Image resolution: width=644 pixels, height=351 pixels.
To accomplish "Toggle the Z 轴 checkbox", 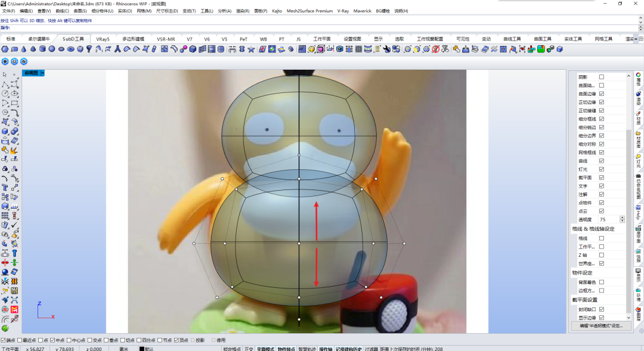I will pos(602,255).
